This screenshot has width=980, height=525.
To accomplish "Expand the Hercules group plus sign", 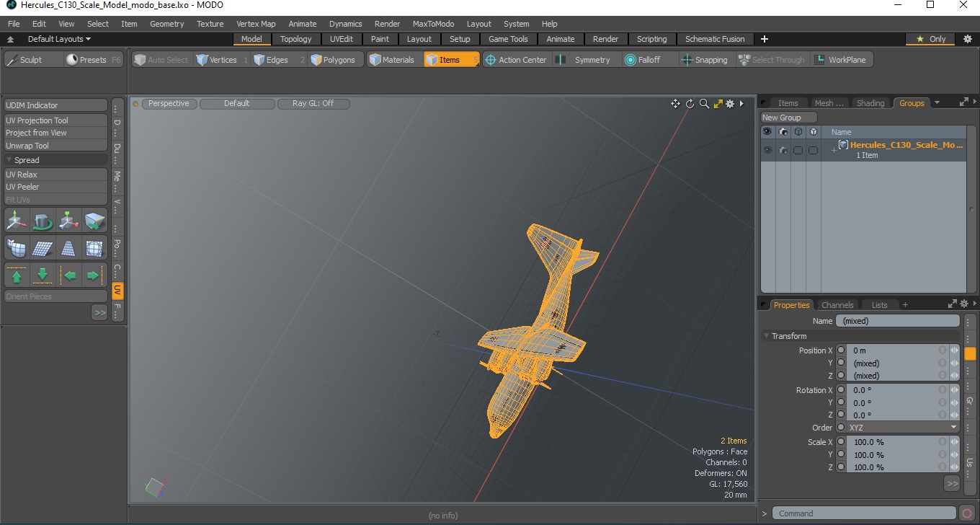I will click(834, 150).
